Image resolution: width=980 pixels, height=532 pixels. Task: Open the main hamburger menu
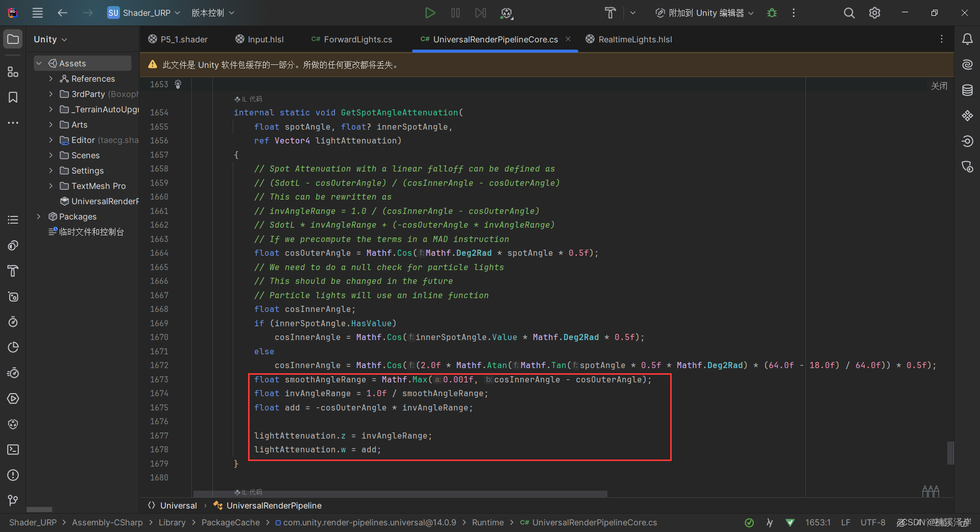click(38, 13)
